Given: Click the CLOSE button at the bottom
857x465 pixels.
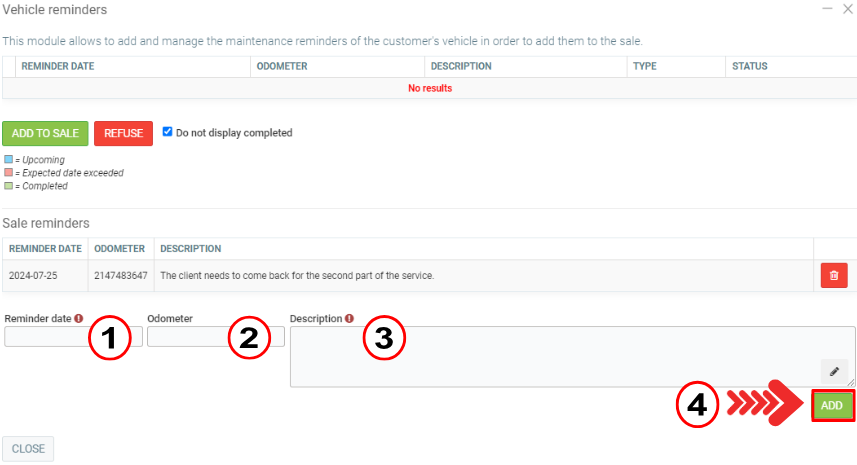Looking at the screenshot, I should (28, 449).
